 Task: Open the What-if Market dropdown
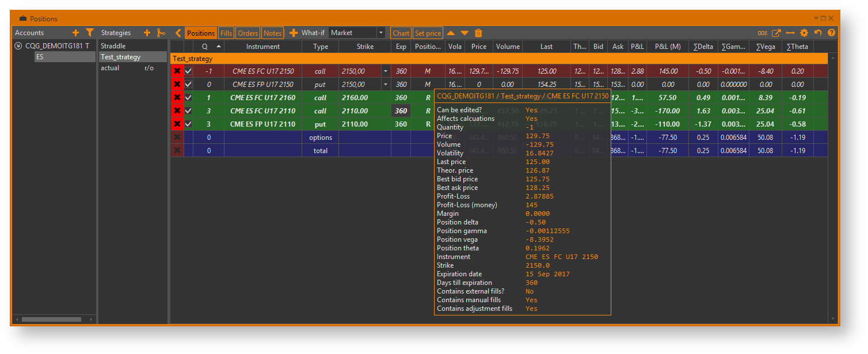(381, 33)
